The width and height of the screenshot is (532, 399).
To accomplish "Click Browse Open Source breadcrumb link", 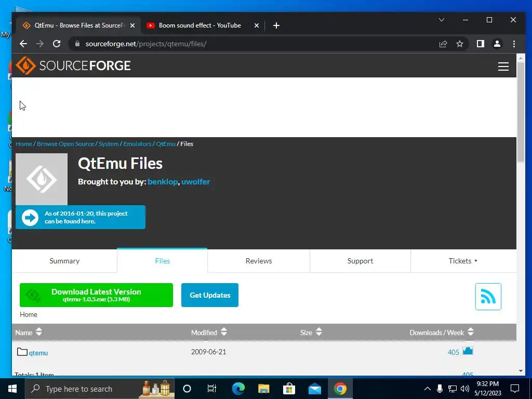I will (65, 144).
